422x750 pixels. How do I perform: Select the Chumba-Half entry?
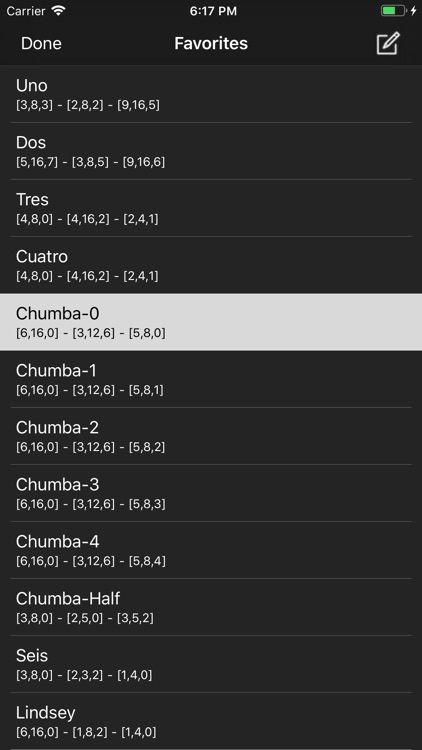[211, 607]
